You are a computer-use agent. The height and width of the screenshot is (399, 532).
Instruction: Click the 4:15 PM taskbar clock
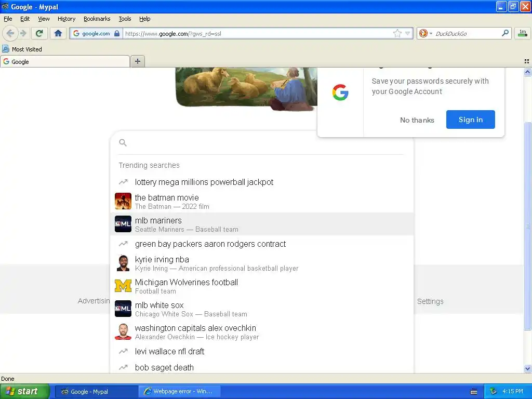coord(513,392)
